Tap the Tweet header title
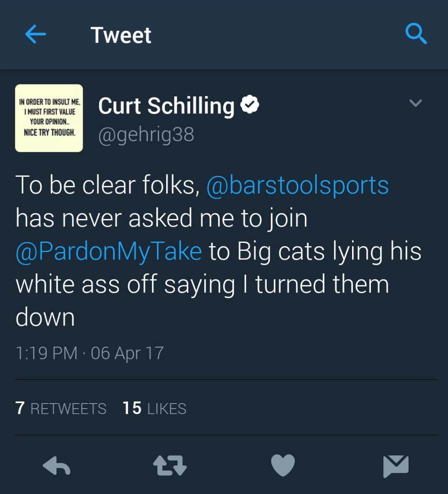The image size is (448, 494). tap(121, 35)
